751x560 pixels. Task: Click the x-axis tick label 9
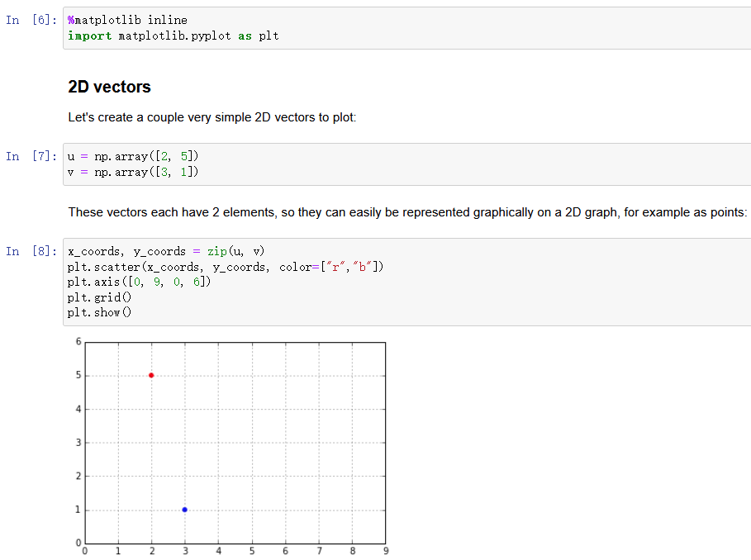pos(386,551)
